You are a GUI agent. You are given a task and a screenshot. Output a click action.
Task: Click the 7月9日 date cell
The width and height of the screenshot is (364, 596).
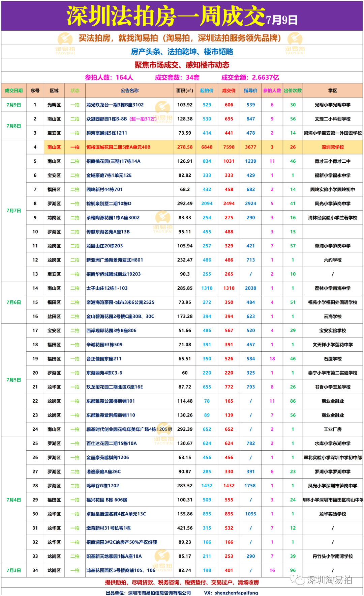point(14,105)
